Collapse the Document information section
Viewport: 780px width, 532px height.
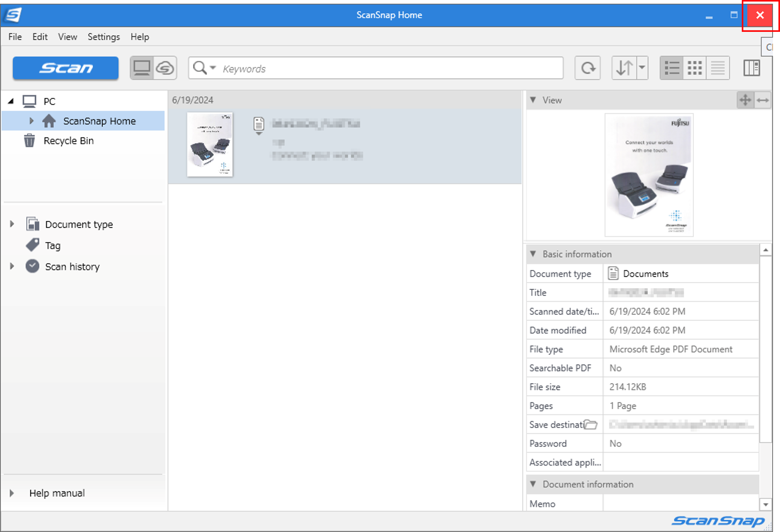point(533,484)
